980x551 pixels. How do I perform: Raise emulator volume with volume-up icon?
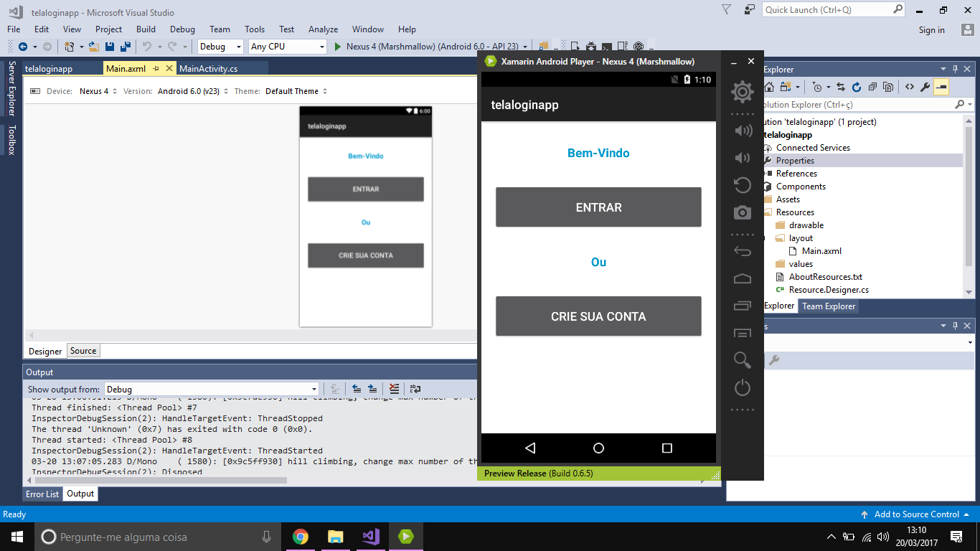[x=743, y=130]
